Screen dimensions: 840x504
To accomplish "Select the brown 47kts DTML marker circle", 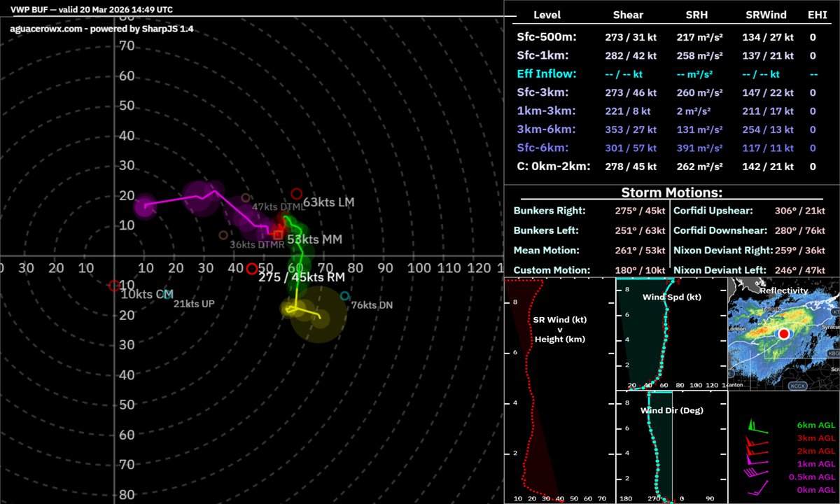I will click(x=245, y=198).
